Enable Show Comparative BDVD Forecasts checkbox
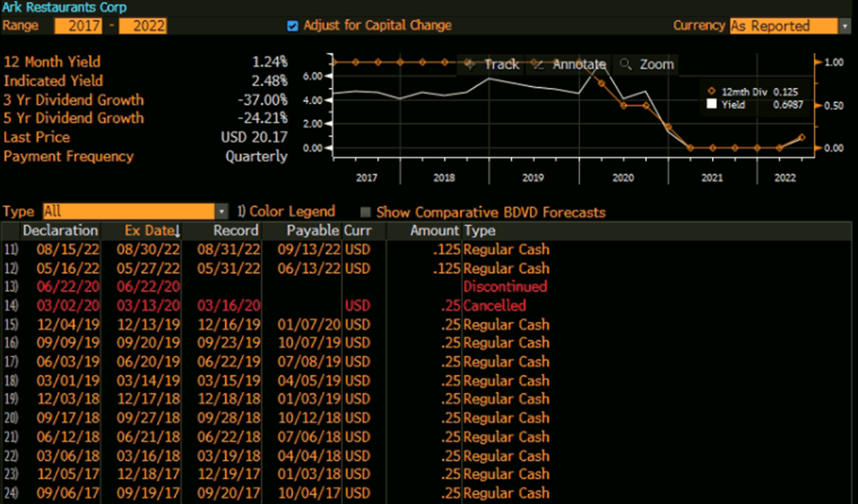The image size is (858, 504). coord(365,212)
